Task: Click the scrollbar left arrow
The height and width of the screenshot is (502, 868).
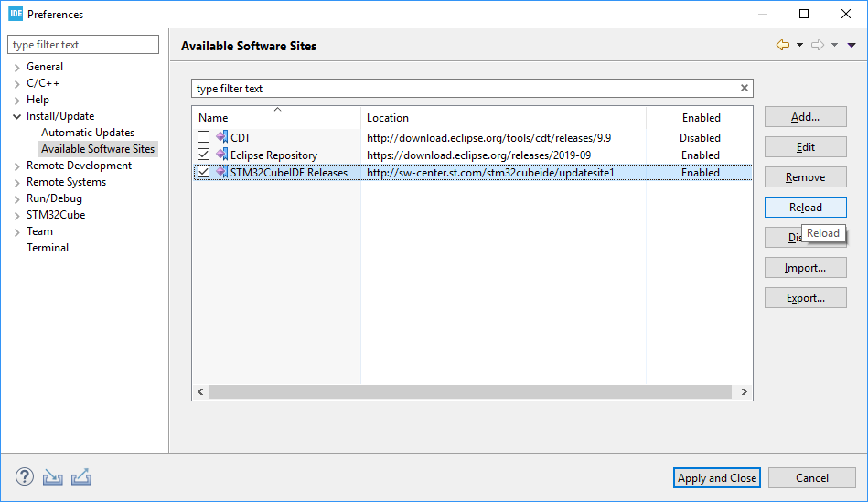Action: [x=200, y=392]
